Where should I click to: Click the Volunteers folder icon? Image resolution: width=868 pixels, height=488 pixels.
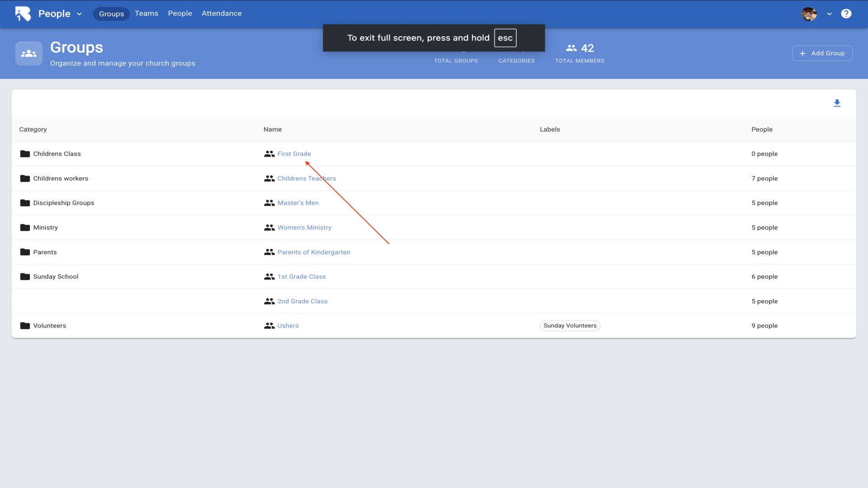pyautogui.click(x=25, y=325)
